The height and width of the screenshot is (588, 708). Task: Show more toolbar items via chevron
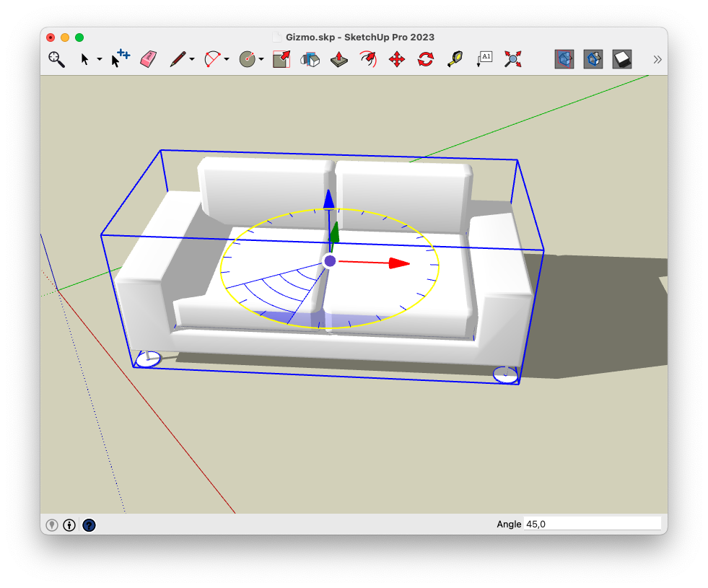click(657, 59)
